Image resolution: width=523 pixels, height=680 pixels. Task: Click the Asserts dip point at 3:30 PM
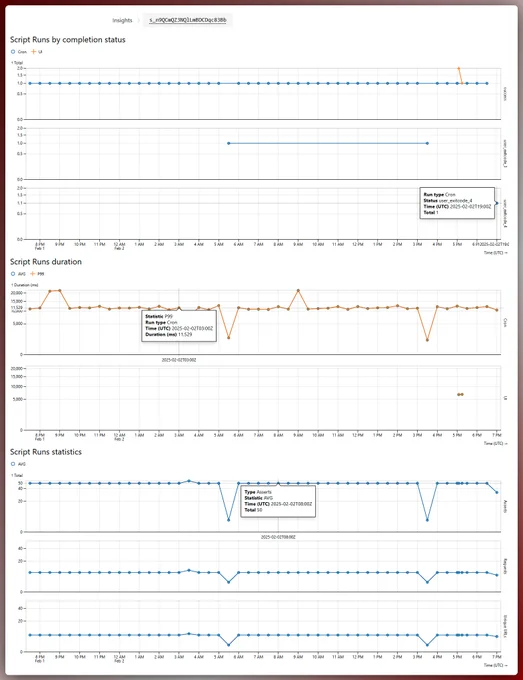pos(427,520)
